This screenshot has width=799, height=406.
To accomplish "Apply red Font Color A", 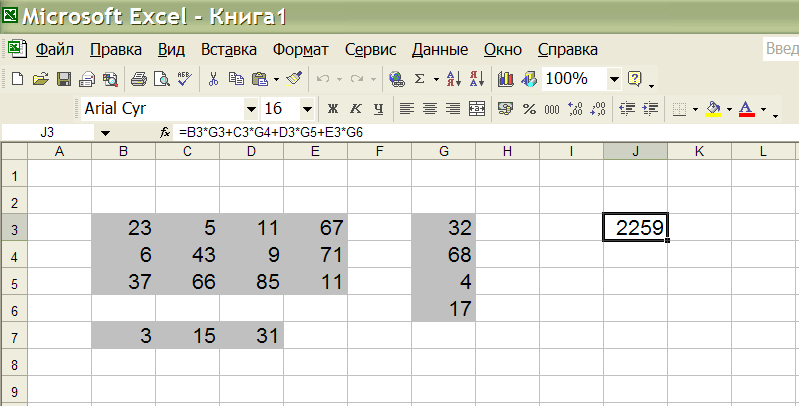I will pyautogui.click(x=747, y=109).
